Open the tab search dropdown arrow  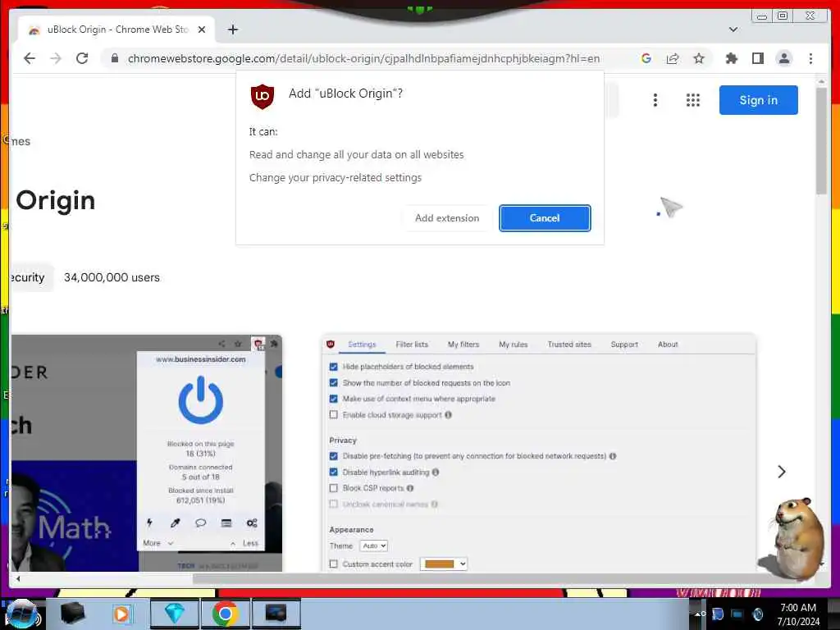[x=733, y=30]
